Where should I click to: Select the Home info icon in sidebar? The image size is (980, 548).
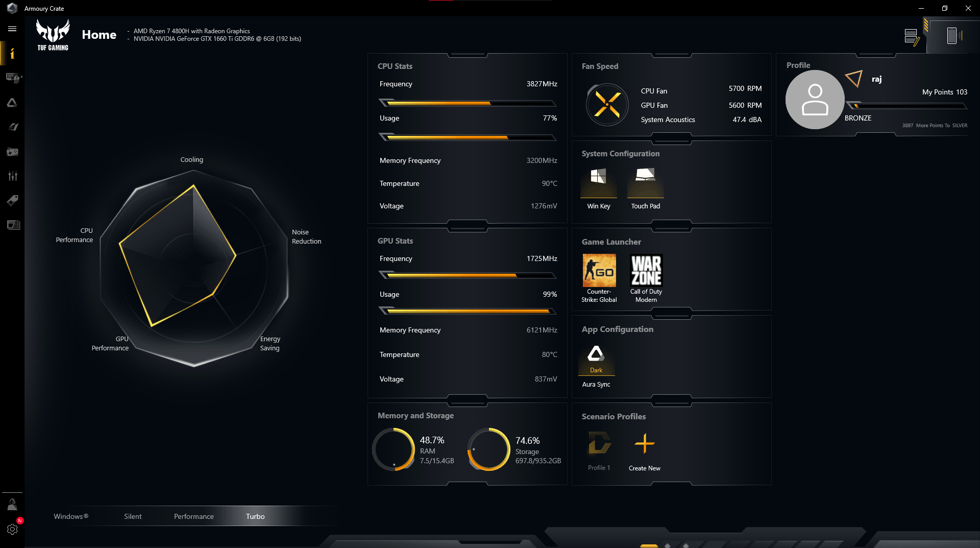click(12, 54)
